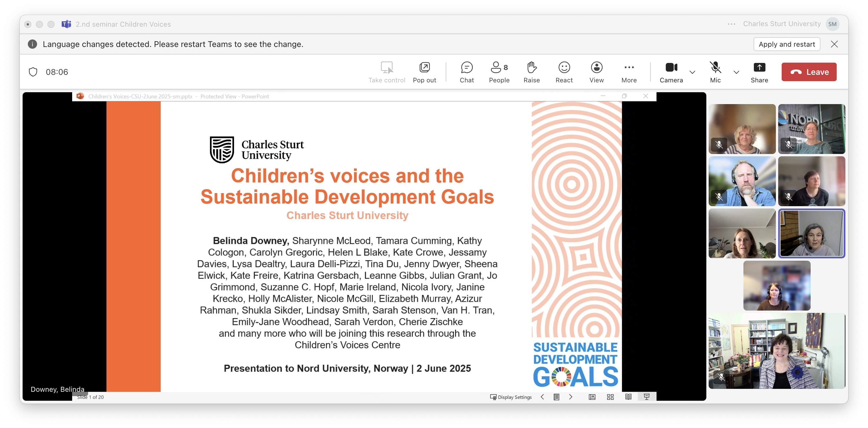Leave the meeting
The width and height of the screenshot is (868, 428).
[809, 72]
